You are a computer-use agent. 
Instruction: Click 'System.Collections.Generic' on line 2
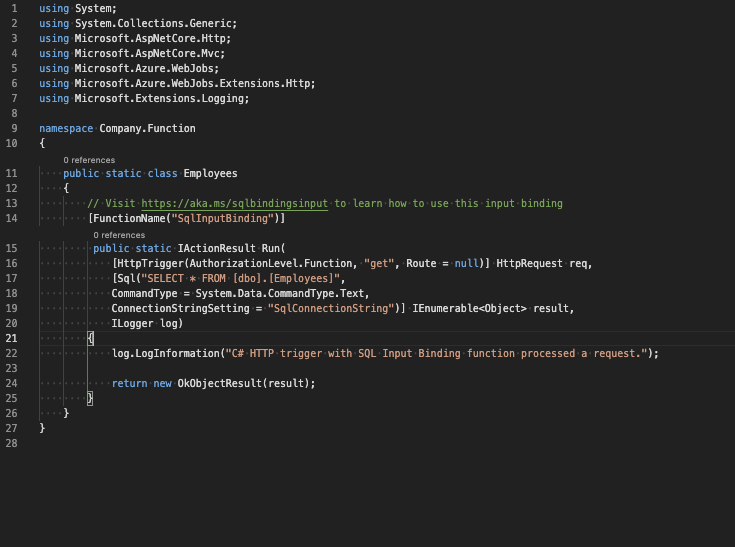153,23
